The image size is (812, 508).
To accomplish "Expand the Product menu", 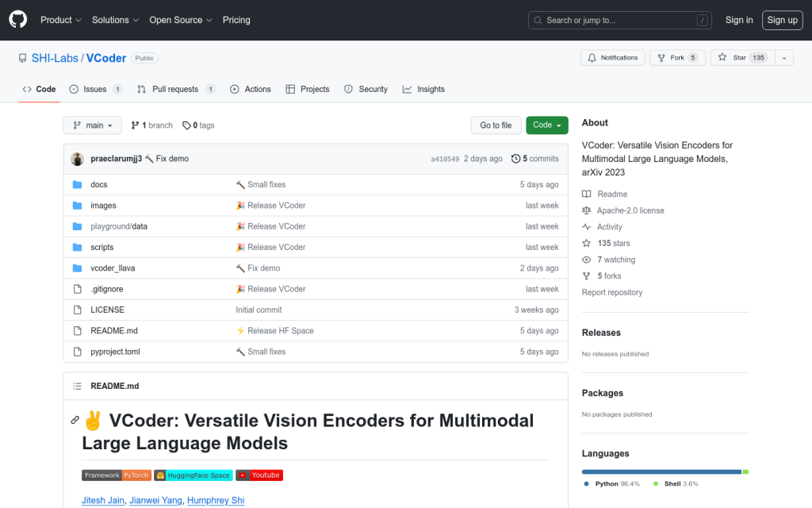I will click(x=60, y=20).
